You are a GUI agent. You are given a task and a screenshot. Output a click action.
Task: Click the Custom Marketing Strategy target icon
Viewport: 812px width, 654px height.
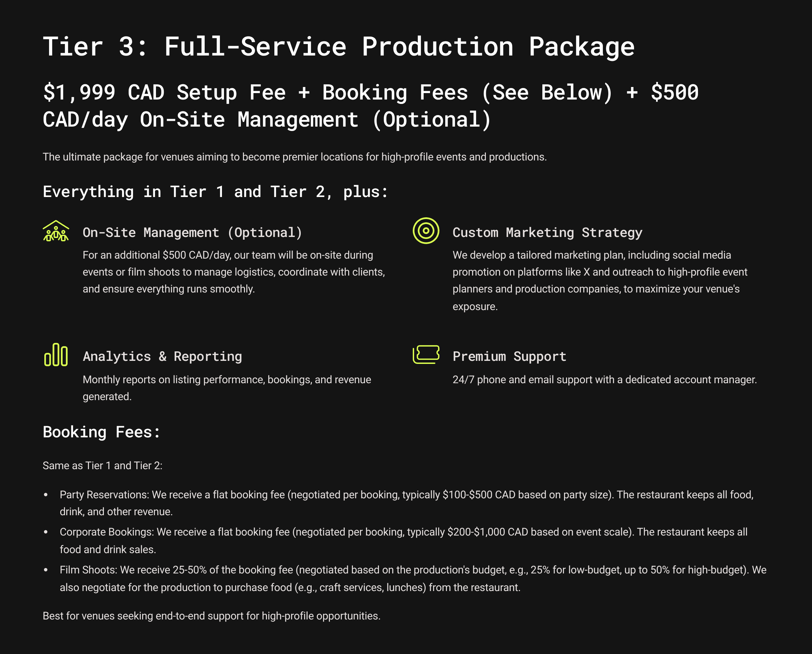click(x=426, y=231)
